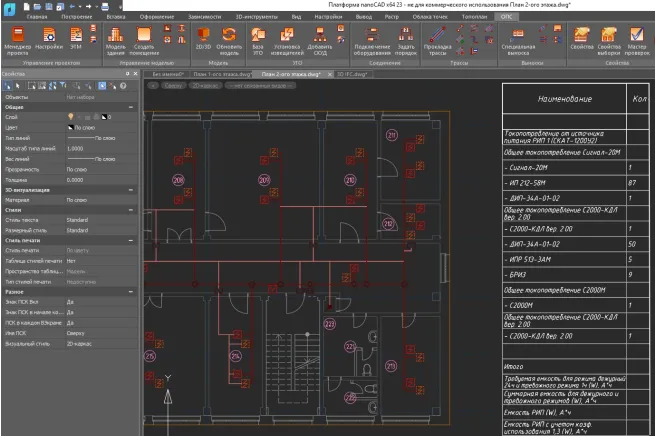Image resolution: width=656 pixels, height=436 pixels.
Task: Collapse the Стили section
Action: pos(132,210)
